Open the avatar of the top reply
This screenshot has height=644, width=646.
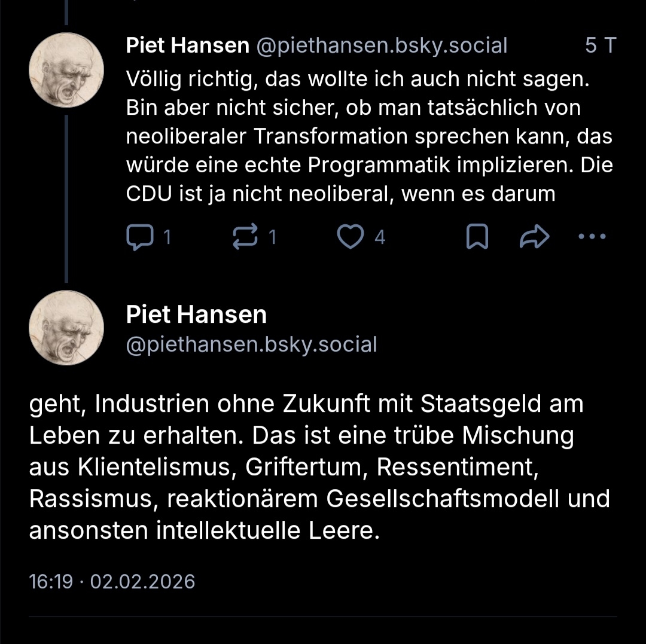[66, 70]
